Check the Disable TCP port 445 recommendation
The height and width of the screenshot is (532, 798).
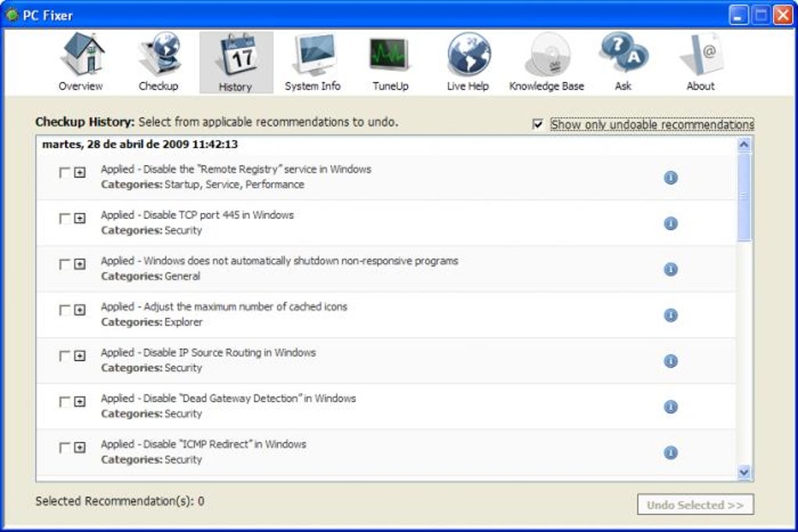(x=65, y=218)
